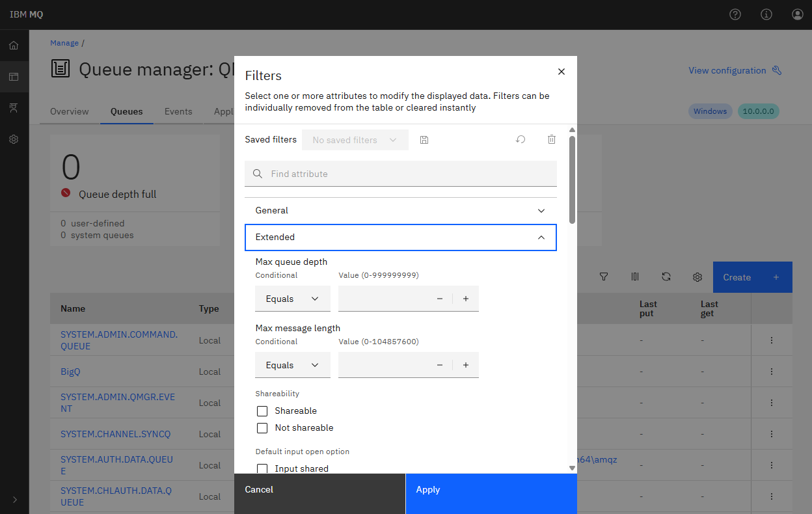
Task: Open the BigQ queue link
Action: [x=70, y=372]
